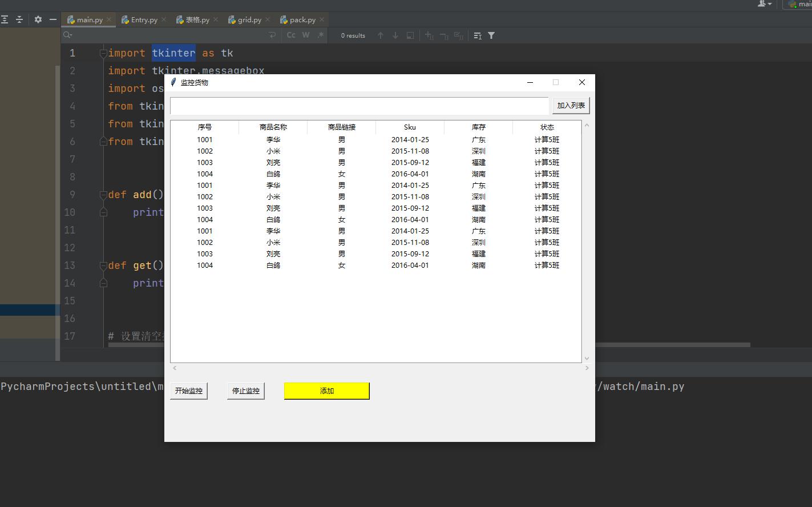Jump to next search occurrence arrow
The width and height of the screenshot is (812, 507).
[395, 35]
